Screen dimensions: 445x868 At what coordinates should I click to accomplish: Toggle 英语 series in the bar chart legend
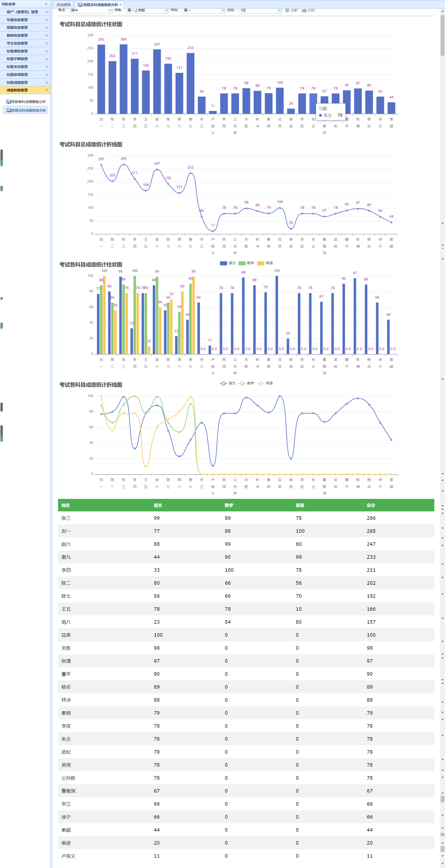[265, 263]
